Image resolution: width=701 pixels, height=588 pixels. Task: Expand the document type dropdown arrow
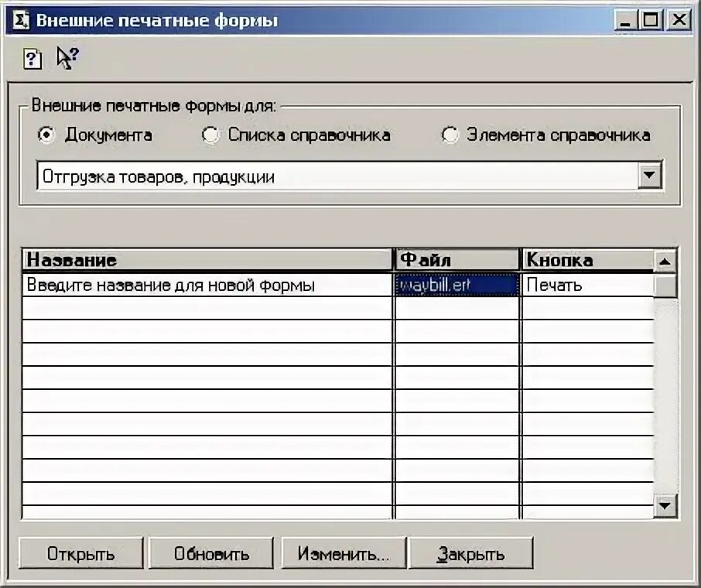coord(649,175)
